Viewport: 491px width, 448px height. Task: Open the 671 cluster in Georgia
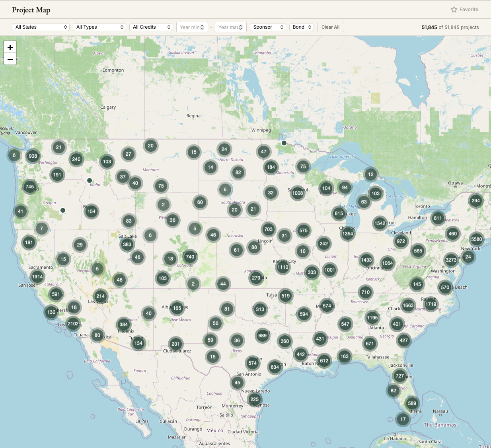coord(370,344)
